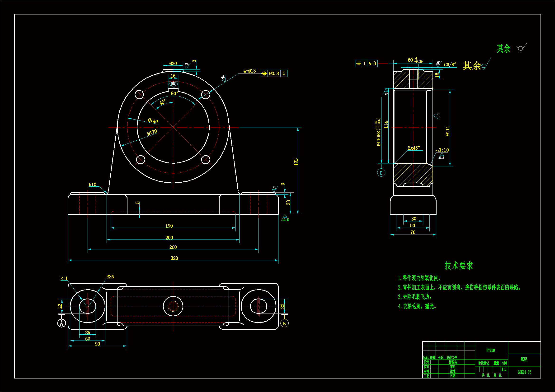The image size is (555, 392).
Task: Click the 技术要求 heading text
Action: pyautogui.click(x=458, y=265)
